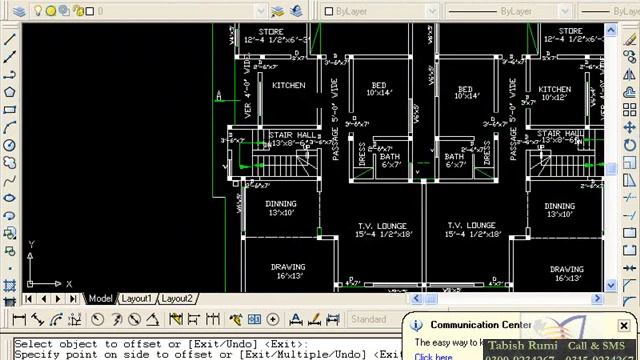Screen dimensions: 640x360
Task: Click in the command line window
Action: pyautogui.click(x=208, y=349)
